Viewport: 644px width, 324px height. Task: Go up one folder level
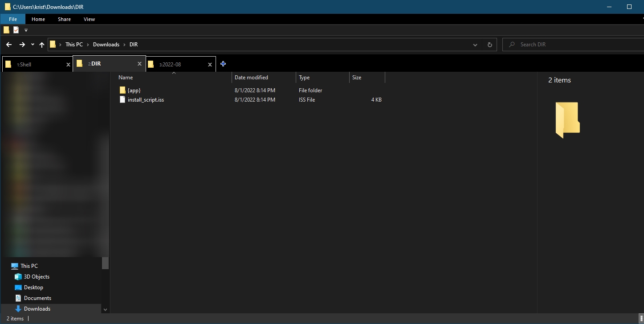point(42,45)
